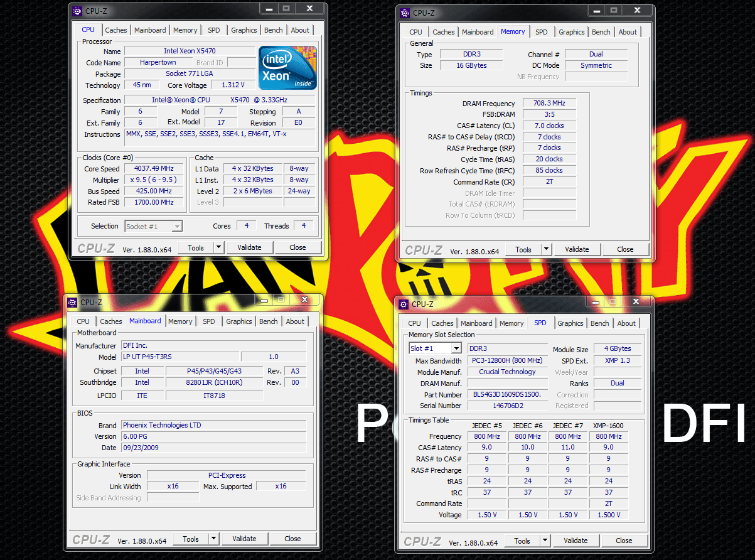
Task: Click Tools button in Mainboard window
Action: tap(191, 539)
